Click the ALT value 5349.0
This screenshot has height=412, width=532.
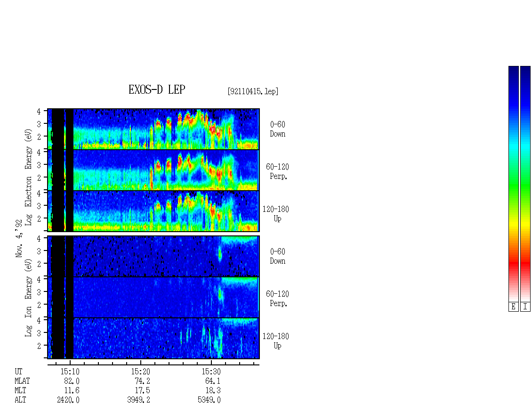click(210, 400)
